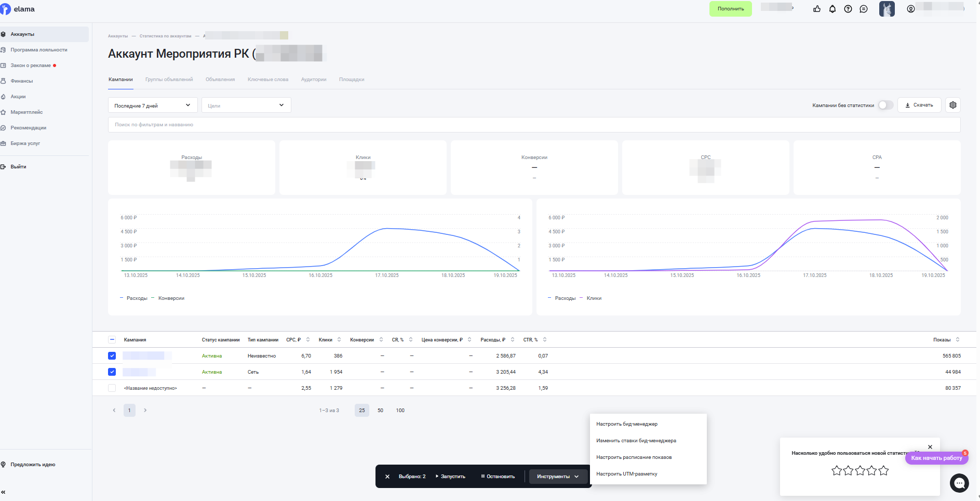Open table settings gear icon
Image resolution: width=980 pixels, height=501 pixels.
[x=953, y=105]
